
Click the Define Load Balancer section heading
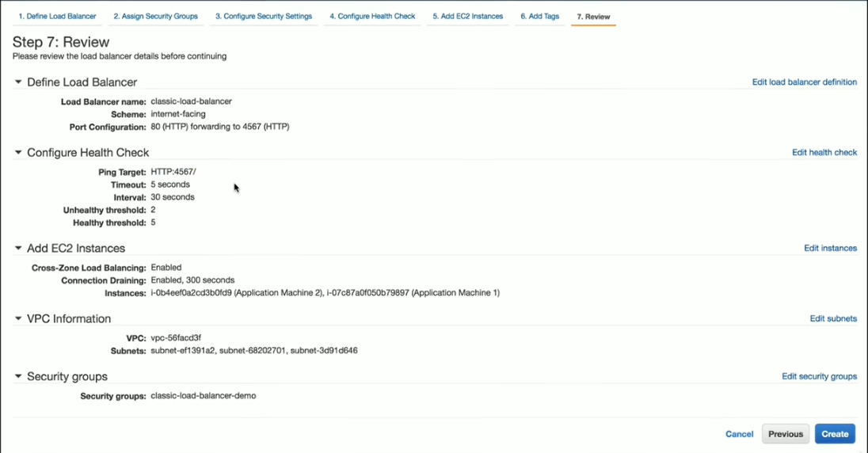(82, 82)
